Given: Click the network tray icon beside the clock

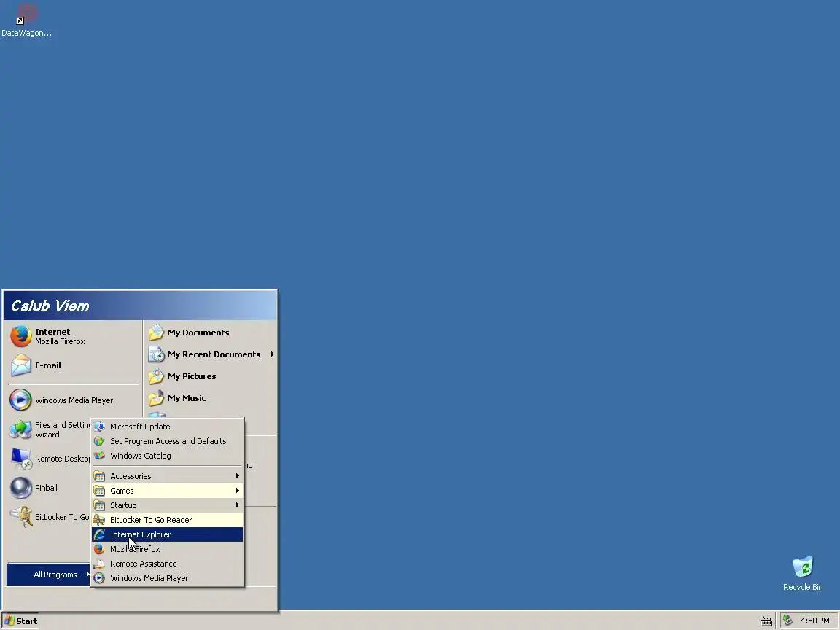Looking at the screenshot, I should (x=788, y=621).
